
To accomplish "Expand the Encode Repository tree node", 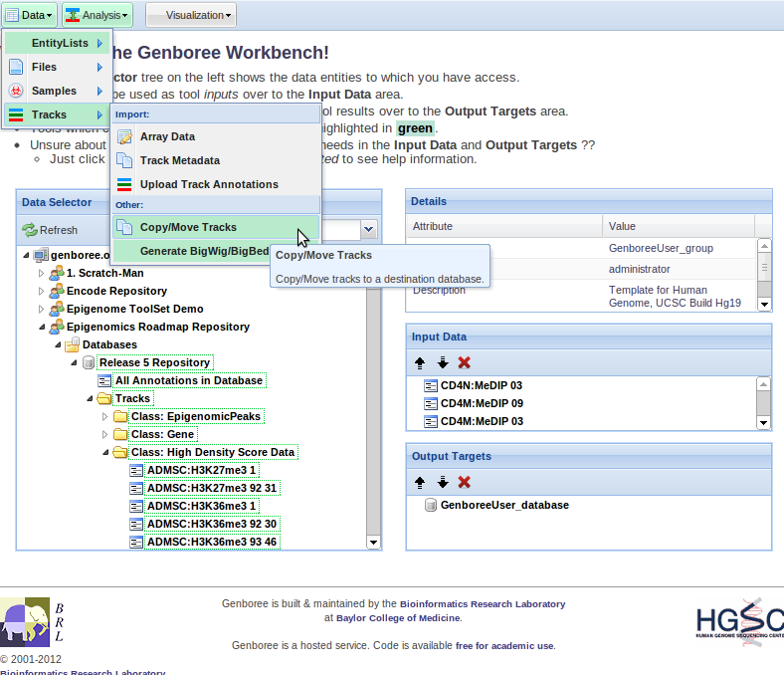I will pyautogui.click(x=42, y=291).
